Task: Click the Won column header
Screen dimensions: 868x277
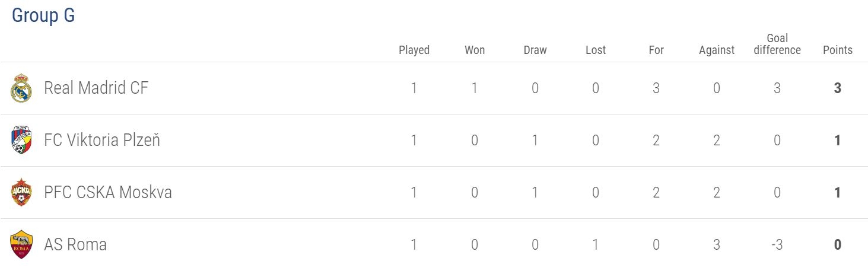Action: (x=475, y=50)
